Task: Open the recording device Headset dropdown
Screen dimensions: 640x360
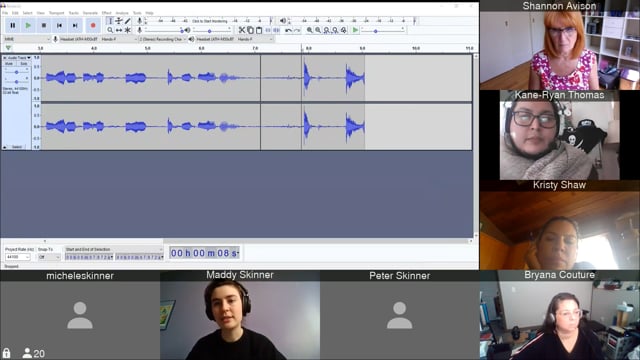Action: (x=99, y=39)
